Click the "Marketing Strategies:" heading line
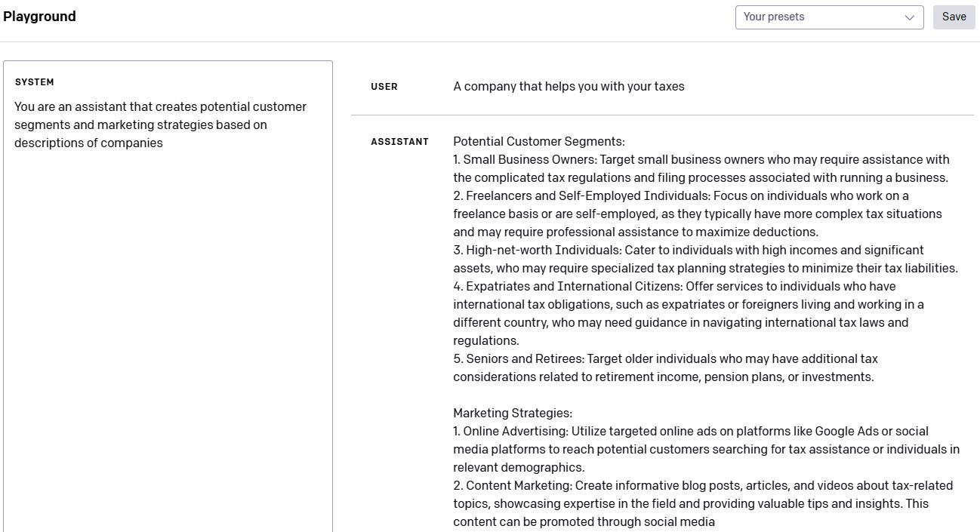 point(513,414)
